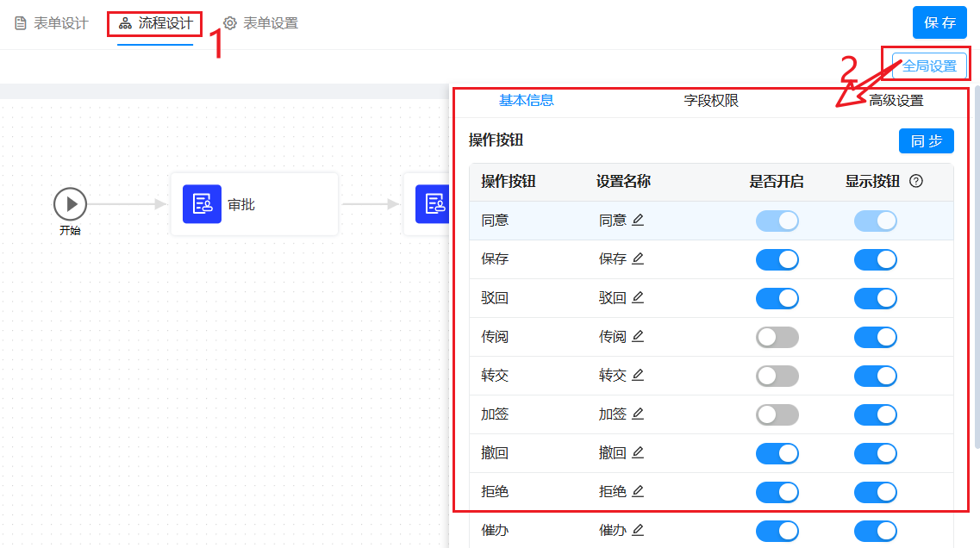Switch to the 表单设计 tab
Image resolution: width=980 pixels, height=548 pixels.
52,23
